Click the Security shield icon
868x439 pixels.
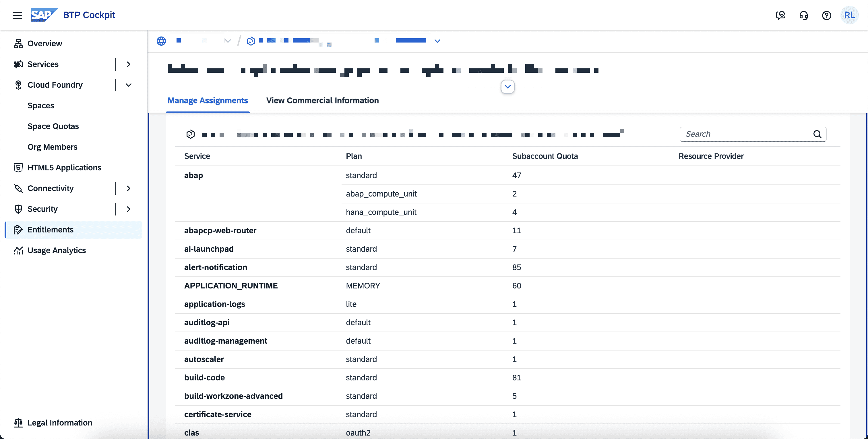click(x=18, y=209)
